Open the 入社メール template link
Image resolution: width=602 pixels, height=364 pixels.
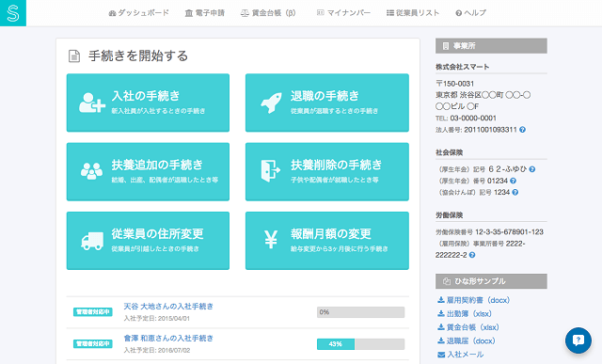(x=460, y=355)
